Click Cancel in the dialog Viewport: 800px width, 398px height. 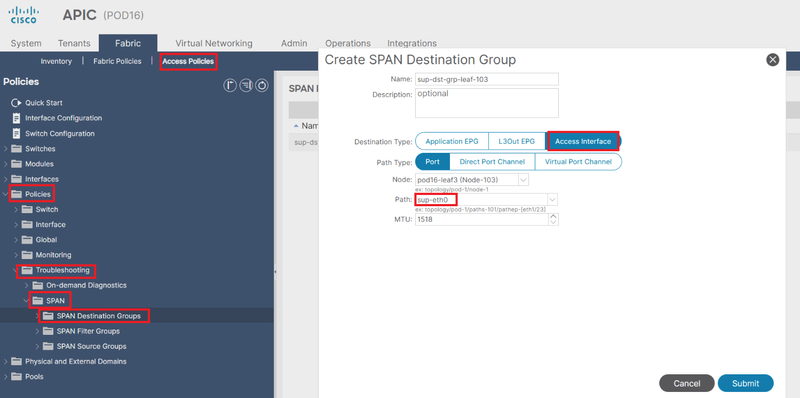click(687, 383)
